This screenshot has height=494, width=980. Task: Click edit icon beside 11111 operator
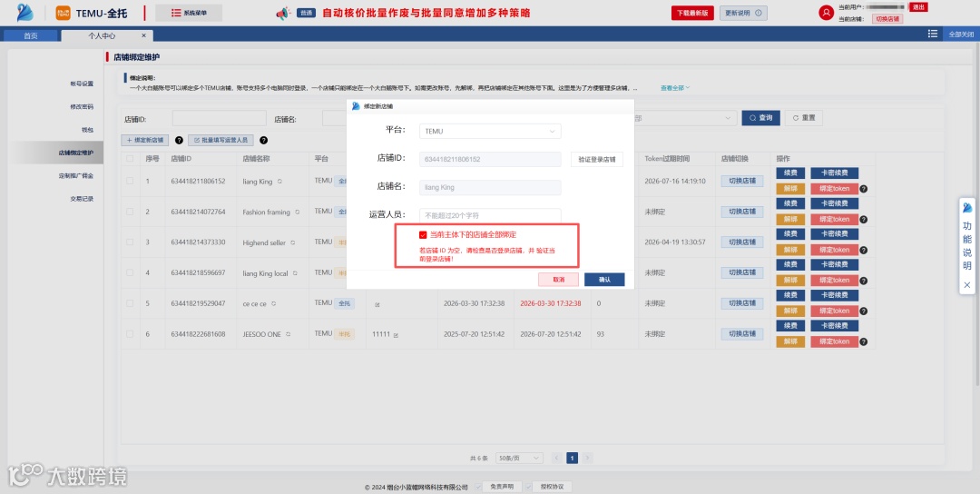(396, 335)
